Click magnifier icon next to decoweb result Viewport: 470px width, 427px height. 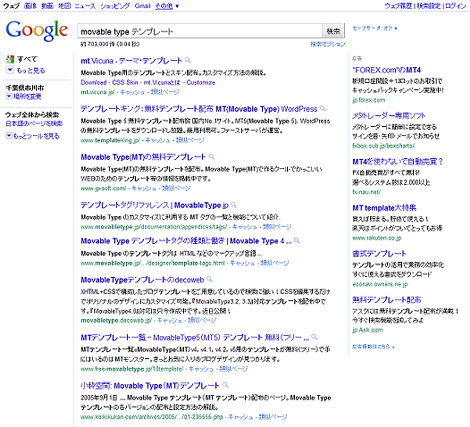(209, 279)
